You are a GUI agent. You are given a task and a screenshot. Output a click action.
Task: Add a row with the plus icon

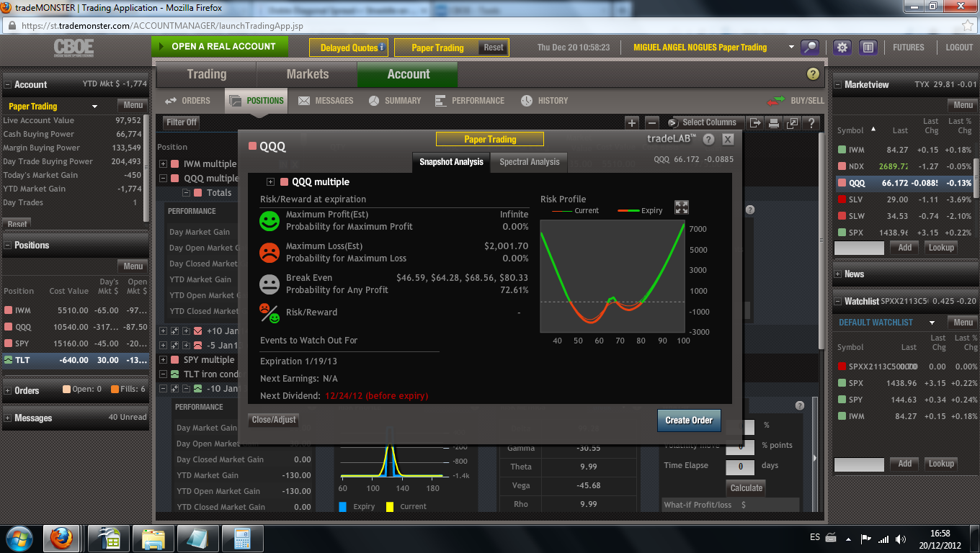click(x=631, y=123)
